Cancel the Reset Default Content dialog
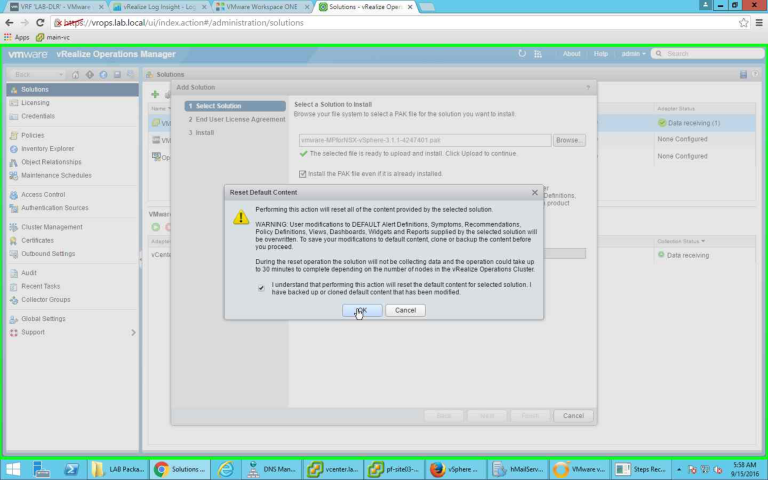 405,310
